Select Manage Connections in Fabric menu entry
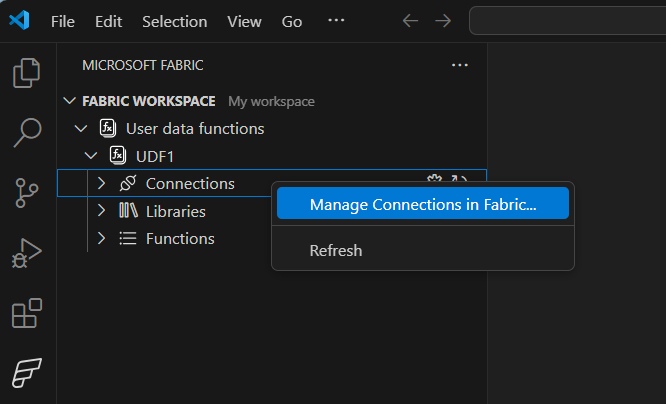Viewport: 666px width, 404px height. pyautogui.click(x=423, y=204)
